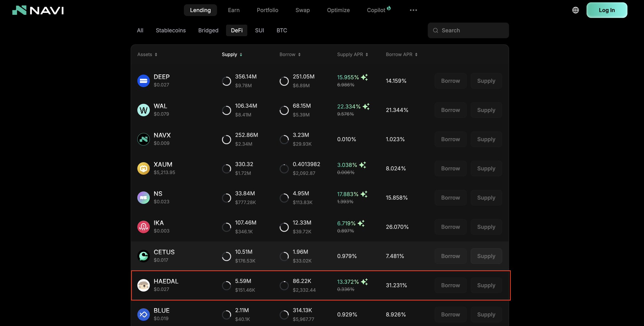
Task: Click Supply button for CETUS
Action: pyautogui.click(x=486, y=256)
